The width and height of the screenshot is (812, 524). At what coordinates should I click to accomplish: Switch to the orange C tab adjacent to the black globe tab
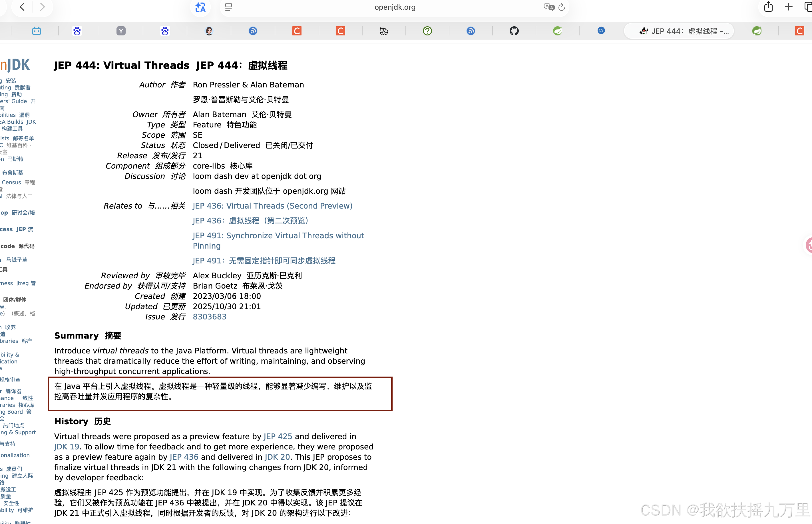(340, 31)
